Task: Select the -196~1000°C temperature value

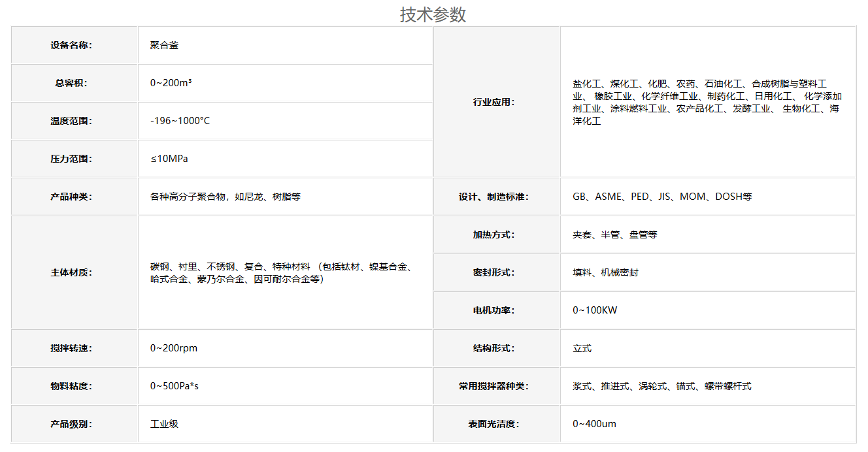Action: (180, 121)
